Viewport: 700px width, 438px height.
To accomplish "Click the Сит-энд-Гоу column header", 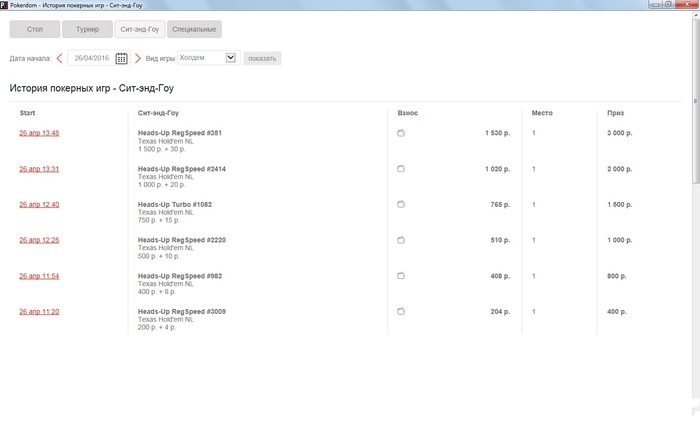I will tap(158, 113).
